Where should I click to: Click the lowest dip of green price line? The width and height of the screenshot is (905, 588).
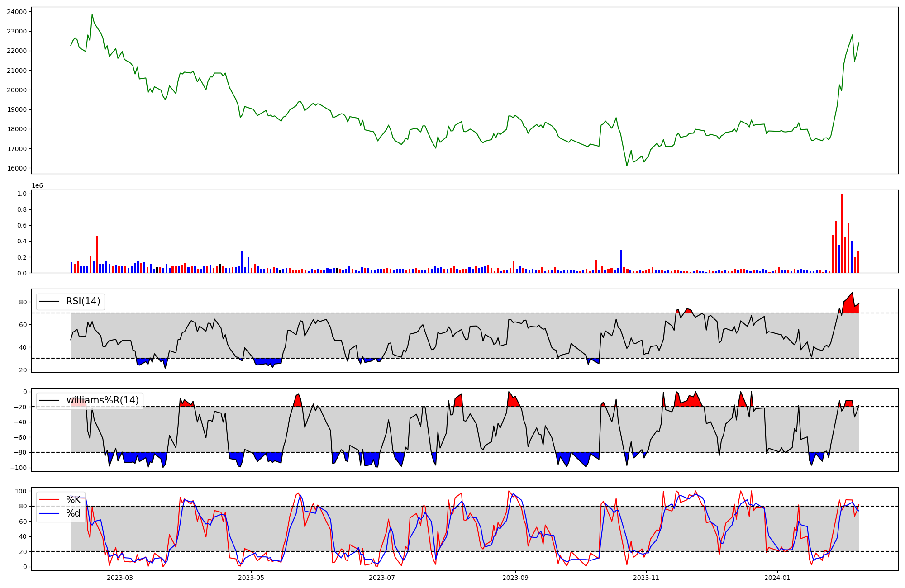pos(627,165)
